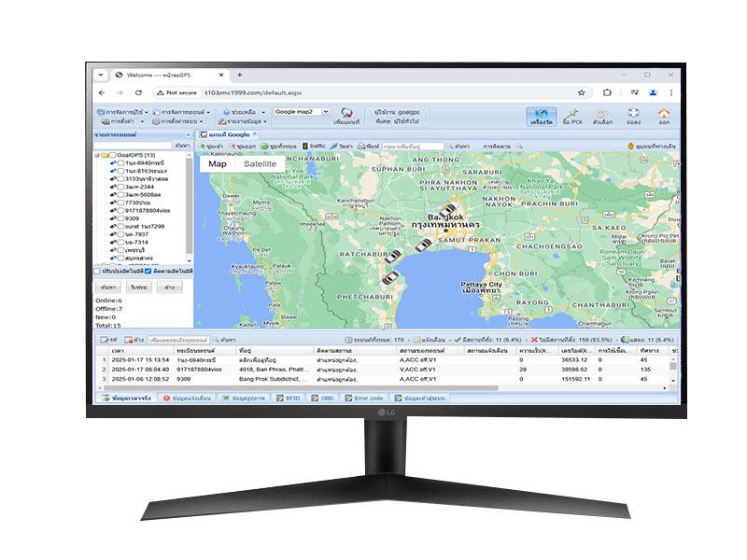Go back using the browser back arrow

pyautogui.click(x=102, y=92)
